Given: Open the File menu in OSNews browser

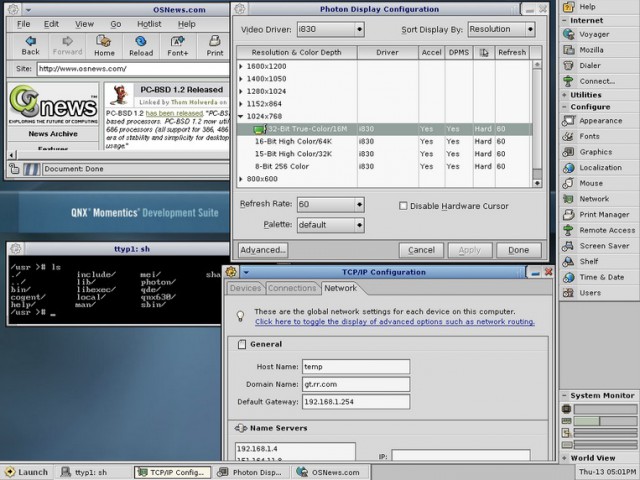Looking at the screenshot, I should pyautogui.click(x=23, y=24).
